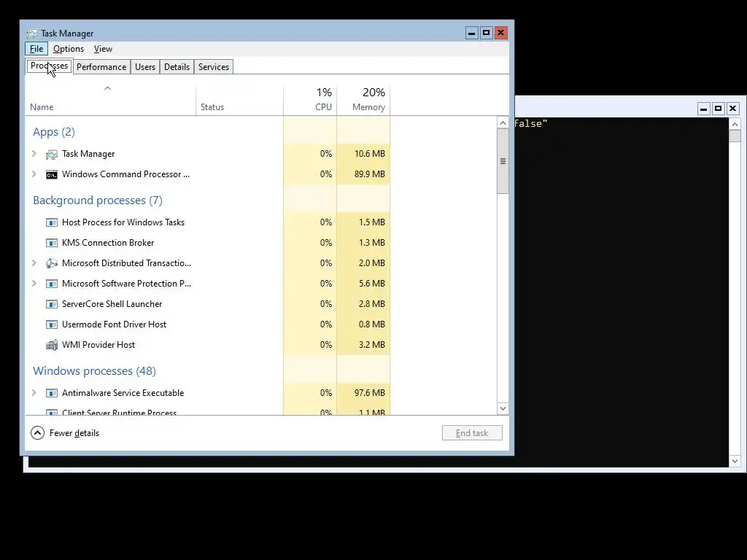This screenshot has width=747, height=560.
Task: Close the Task Manager window
Action: (x=500, y=33)
